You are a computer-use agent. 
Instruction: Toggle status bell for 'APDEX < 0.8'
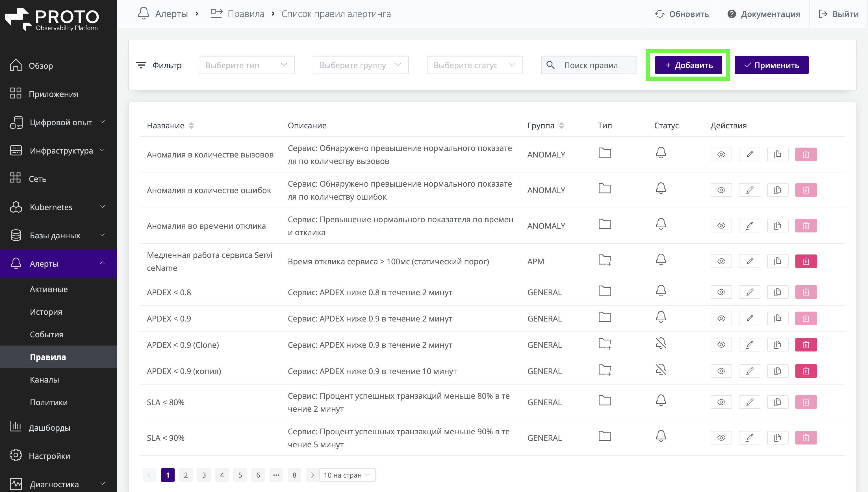(x=661, y=291)
